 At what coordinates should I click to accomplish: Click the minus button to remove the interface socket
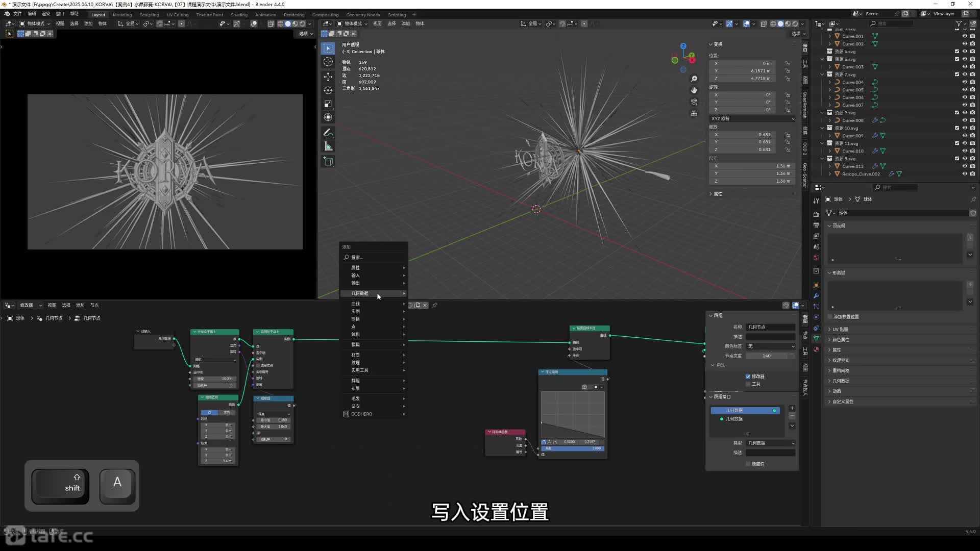point(792,416)
